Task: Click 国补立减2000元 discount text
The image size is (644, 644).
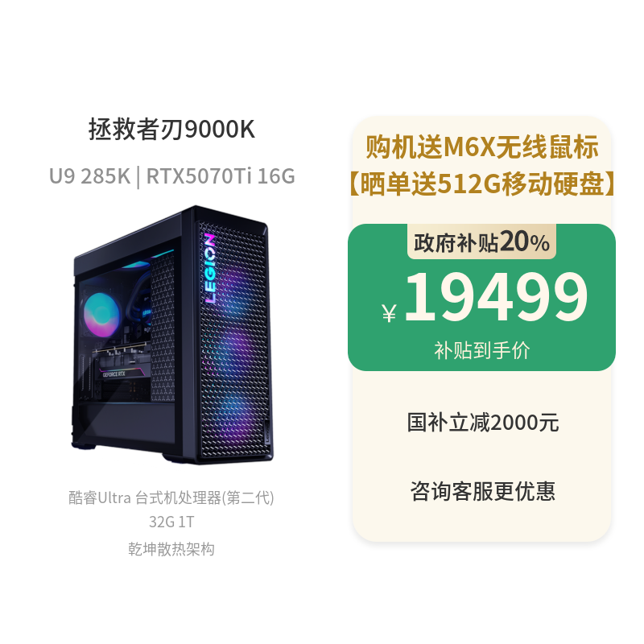Action: [x=482, y=423]
